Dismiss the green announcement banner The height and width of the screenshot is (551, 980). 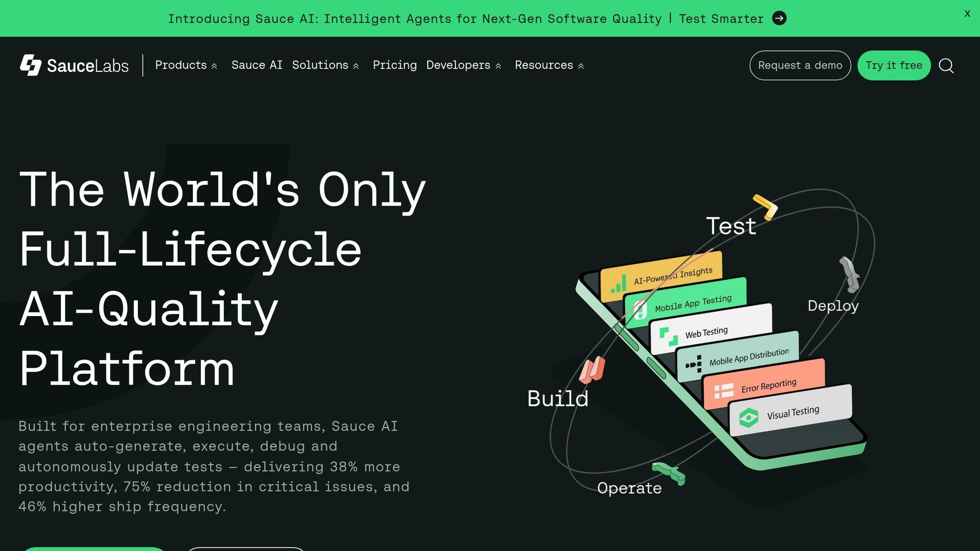967,14
